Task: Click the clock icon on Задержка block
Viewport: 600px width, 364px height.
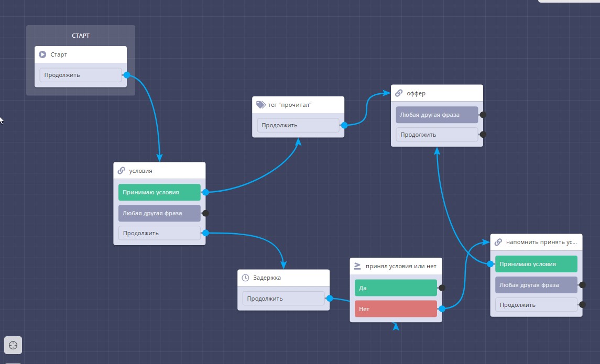Action: click(x=246, y=278)
